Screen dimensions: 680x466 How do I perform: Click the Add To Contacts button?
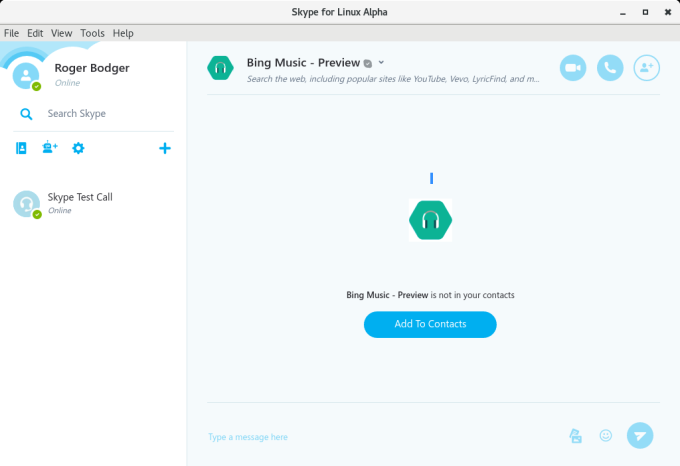pyautogui.click(x=430, y=324)
